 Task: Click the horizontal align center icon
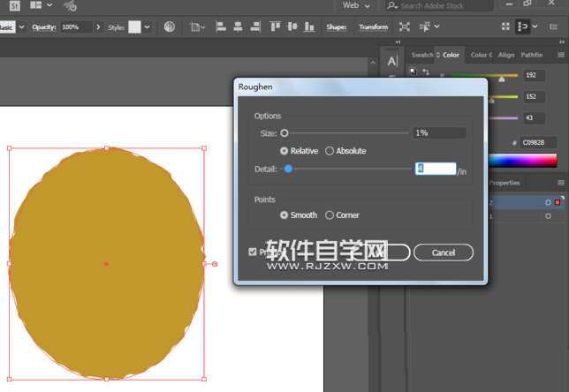point(236,27)
